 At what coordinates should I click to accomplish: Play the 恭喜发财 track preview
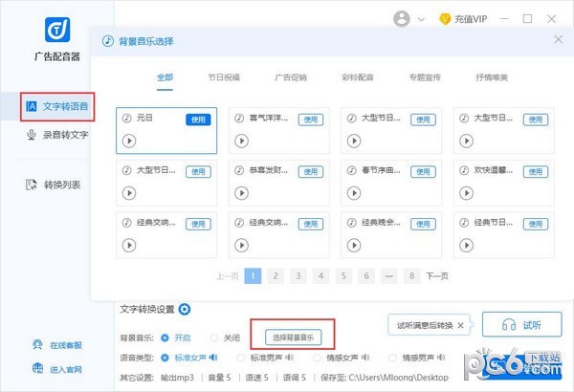[x=242, y=193]
